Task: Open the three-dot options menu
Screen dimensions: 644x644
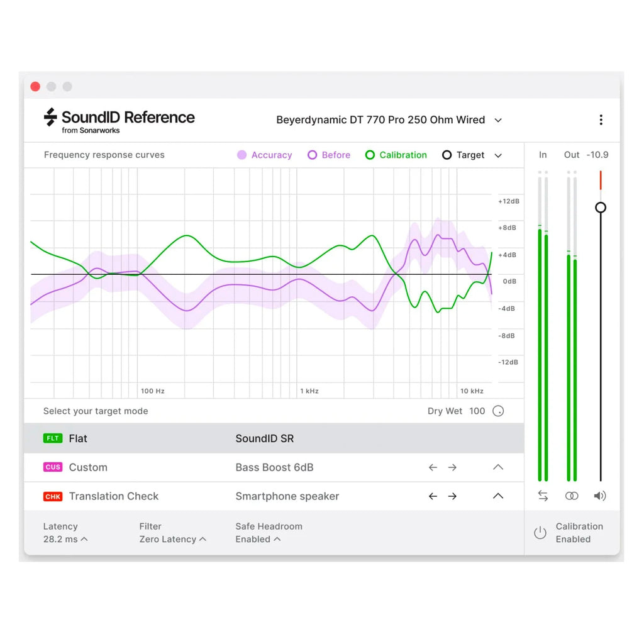Action: (x=601, y=120)
